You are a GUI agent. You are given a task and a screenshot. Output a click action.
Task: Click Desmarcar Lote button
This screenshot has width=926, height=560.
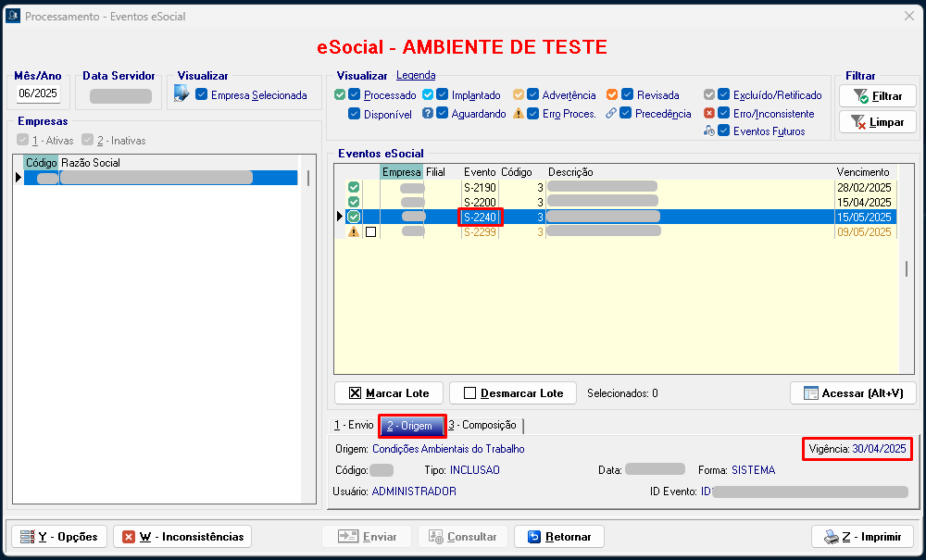(512, 393)
